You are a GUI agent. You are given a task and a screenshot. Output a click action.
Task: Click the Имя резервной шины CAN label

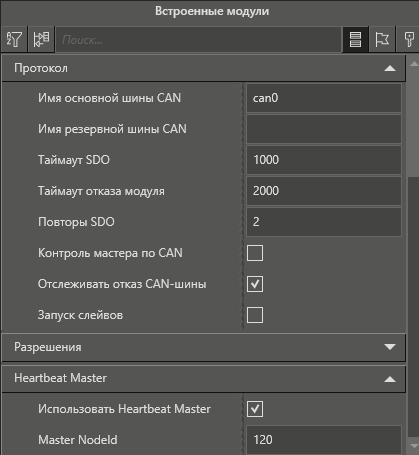[112, 129]
